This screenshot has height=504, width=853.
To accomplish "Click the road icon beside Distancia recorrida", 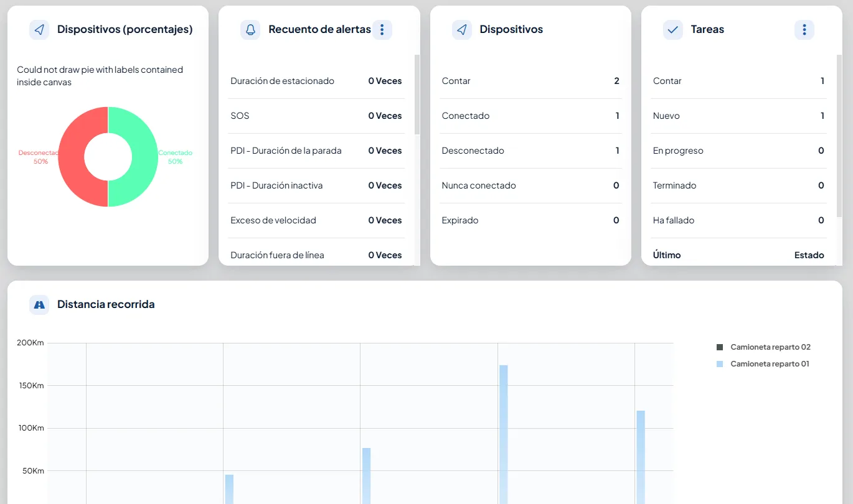I will click(x=39, y=305).
